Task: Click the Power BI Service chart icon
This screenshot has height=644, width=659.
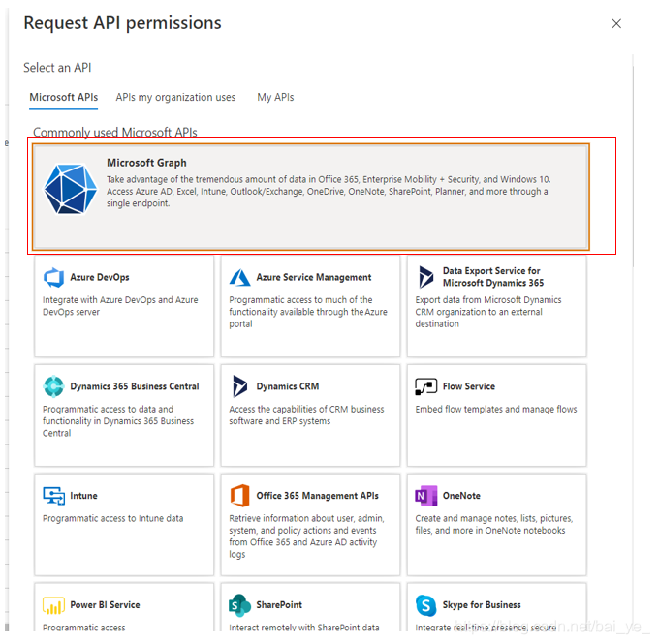Action: coord(54,605)
